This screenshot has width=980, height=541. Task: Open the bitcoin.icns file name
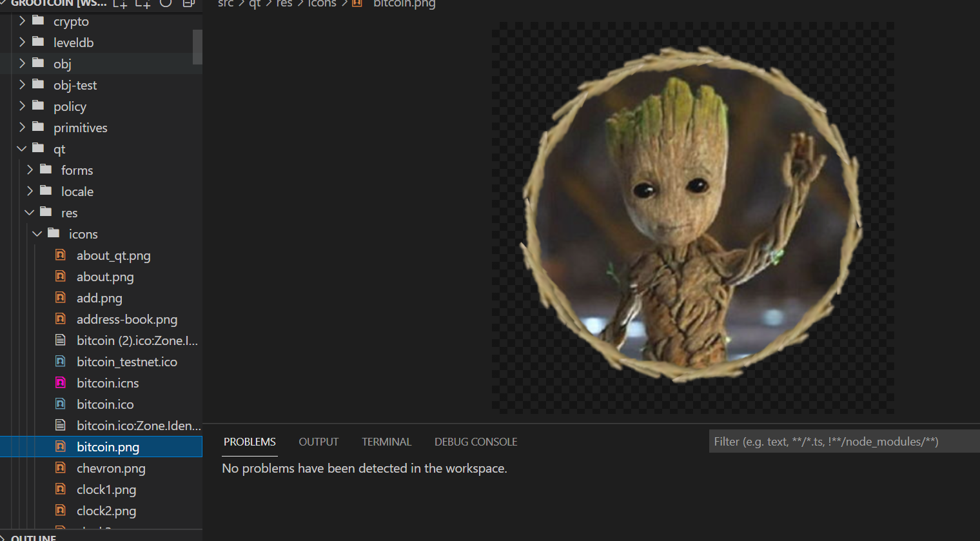[x=108, y=383]
